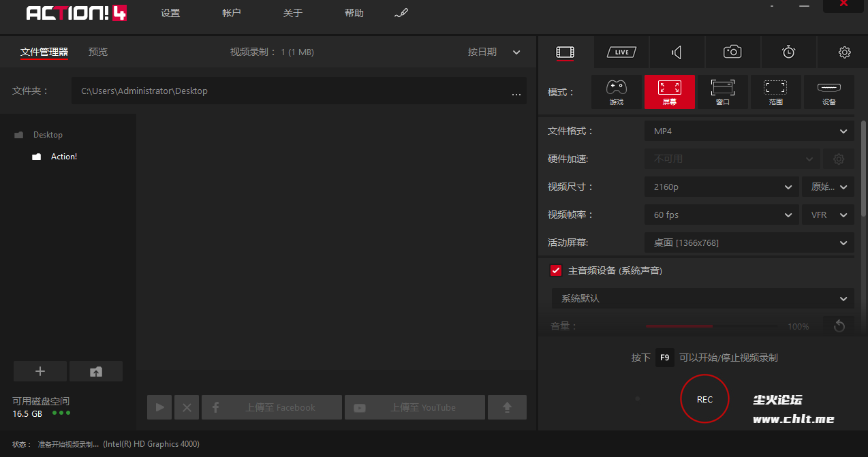Open the 60 fps frame rate dropdown

[x=721, y=215]
